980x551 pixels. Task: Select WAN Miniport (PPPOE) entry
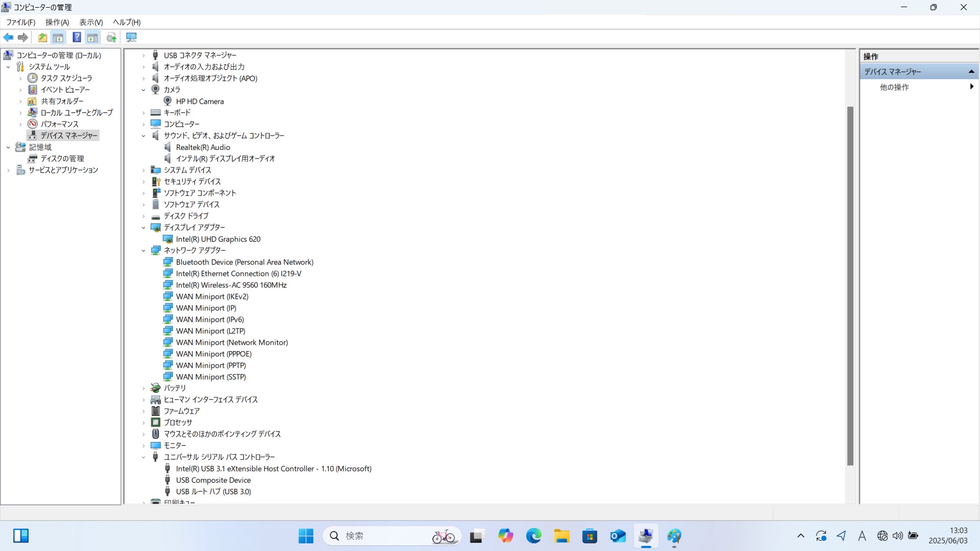pyautogui.click(x=213, y=354)
